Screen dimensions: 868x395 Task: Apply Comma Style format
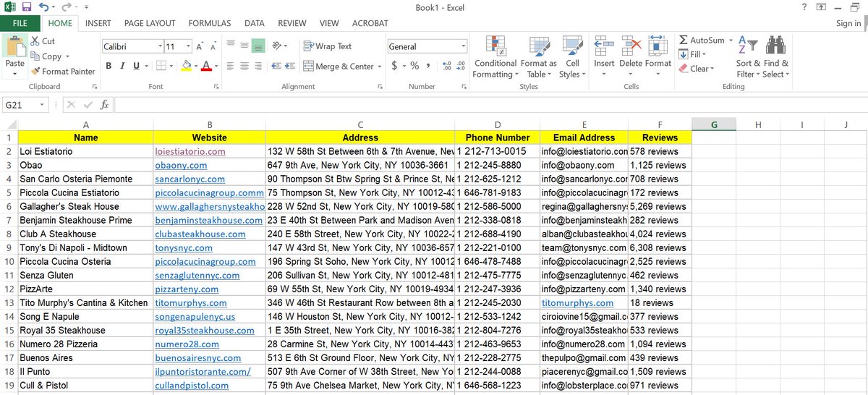coord(429,66)
